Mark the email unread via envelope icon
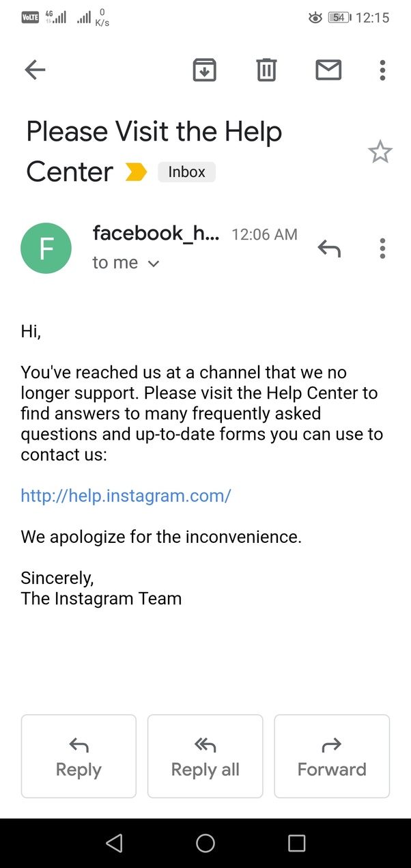Screen dimensions: 411x868 coord(328,70)
